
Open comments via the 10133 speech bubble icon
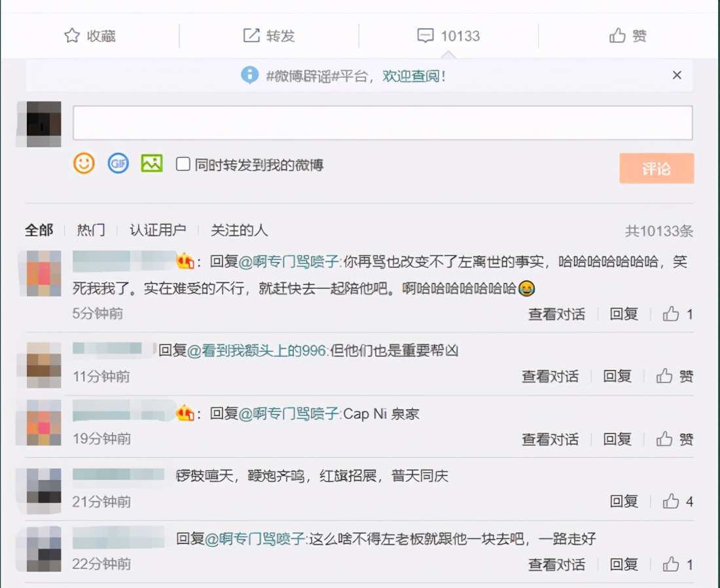point(425,35)
